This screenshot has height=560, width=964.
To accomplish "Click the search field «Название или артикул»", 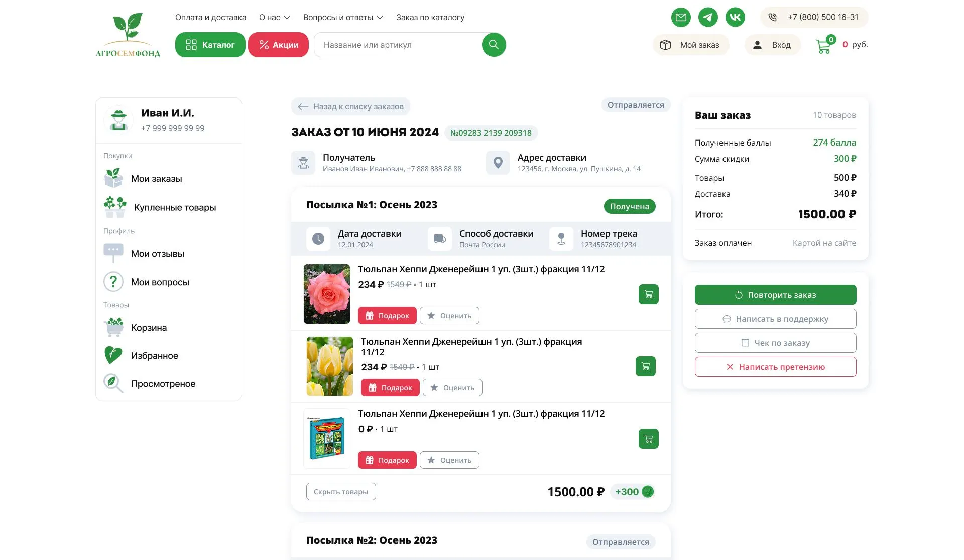I will tap(398, 45).
